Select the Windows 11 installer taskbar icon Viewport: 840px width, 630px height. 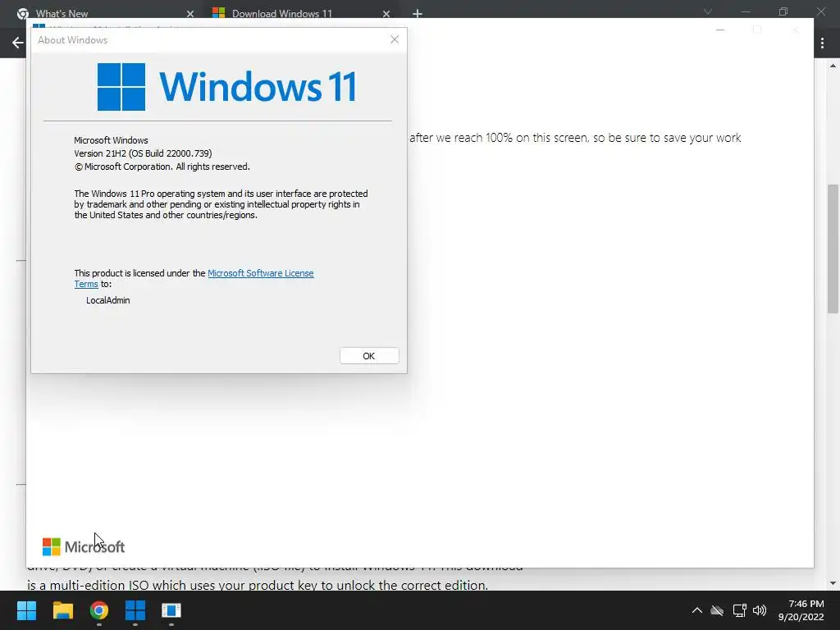point(135,610)
